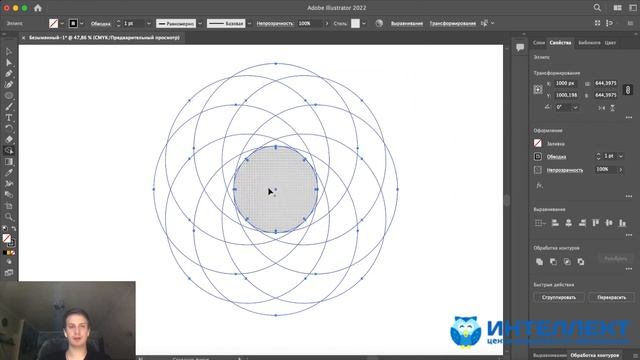
Task: Select the Paintbrush tool
Action: (x=9, y=107)
